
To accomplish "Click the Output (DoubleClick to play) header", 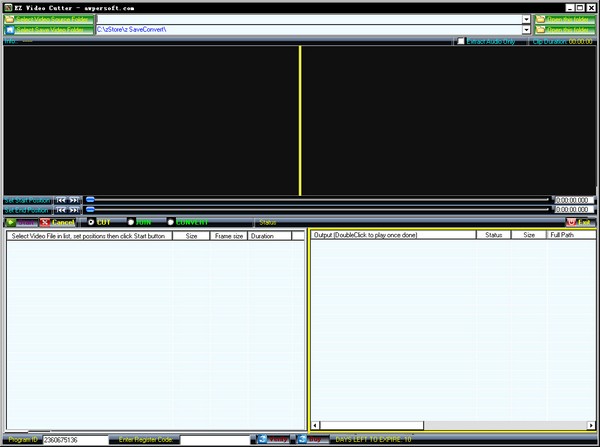I will click(393, 235).
